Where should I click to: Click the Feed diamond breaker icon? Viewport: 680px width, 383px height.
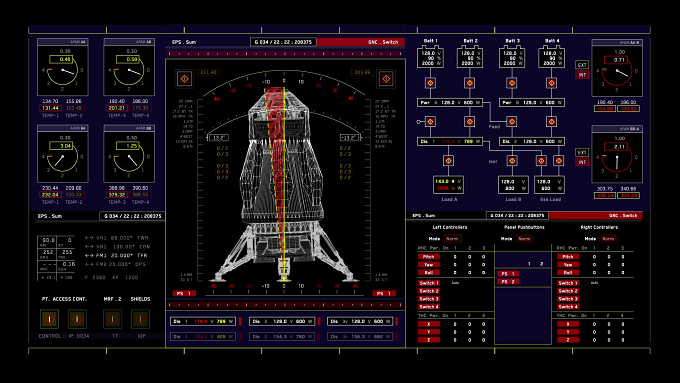click(x=512, y=121)
